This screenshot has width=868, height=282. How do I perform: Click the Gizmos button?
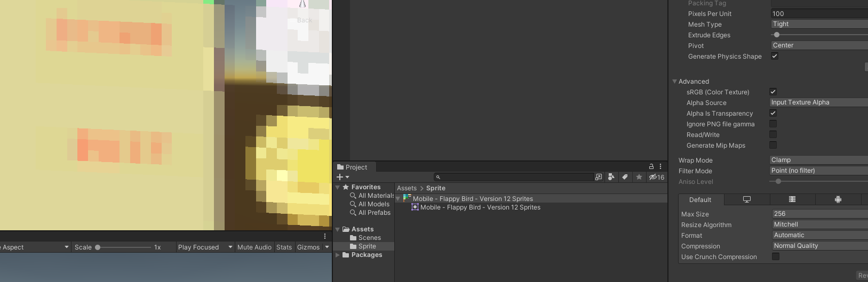[308, 247]
